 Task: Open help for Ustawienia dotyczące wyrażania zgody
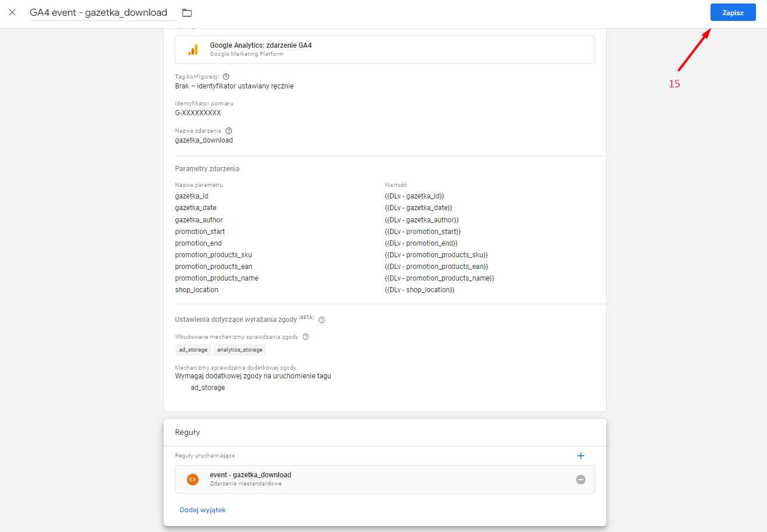pyautogui.click(x=321, y=320)
